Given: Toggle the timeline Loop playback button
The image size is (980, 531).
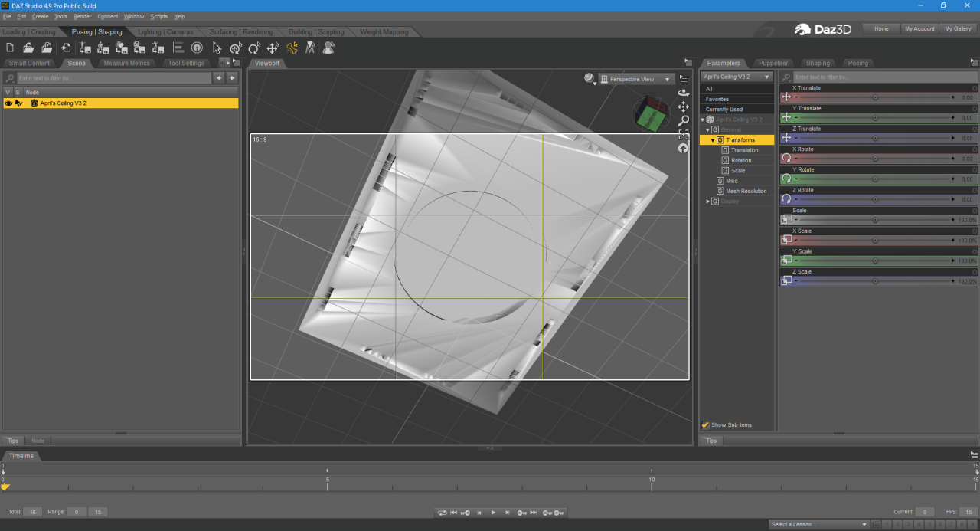Looking at the screenshot, I should tap(442, 513).
